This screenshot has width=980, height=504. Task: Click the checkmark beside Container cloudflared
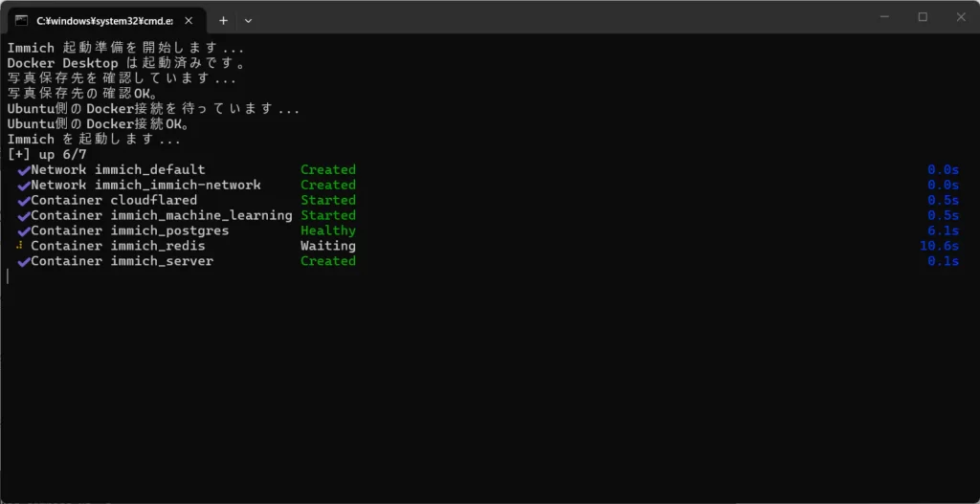pyautogui.click(x=24, y=201)
